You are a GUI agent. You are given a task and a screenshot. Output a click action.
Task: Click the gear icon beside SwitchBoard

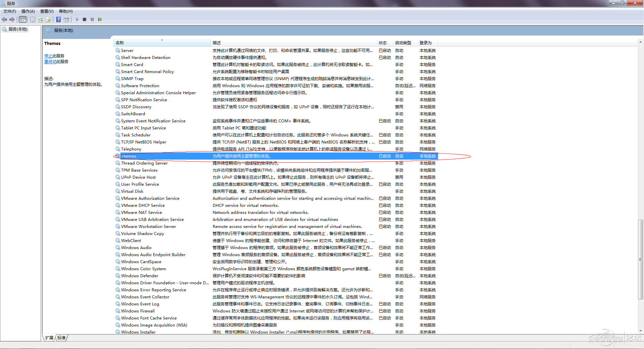point(118,114)
